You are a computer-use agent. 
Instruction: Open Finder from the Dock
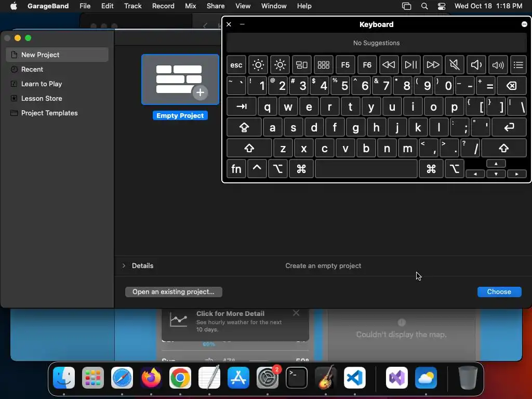(x=64, y=378)
